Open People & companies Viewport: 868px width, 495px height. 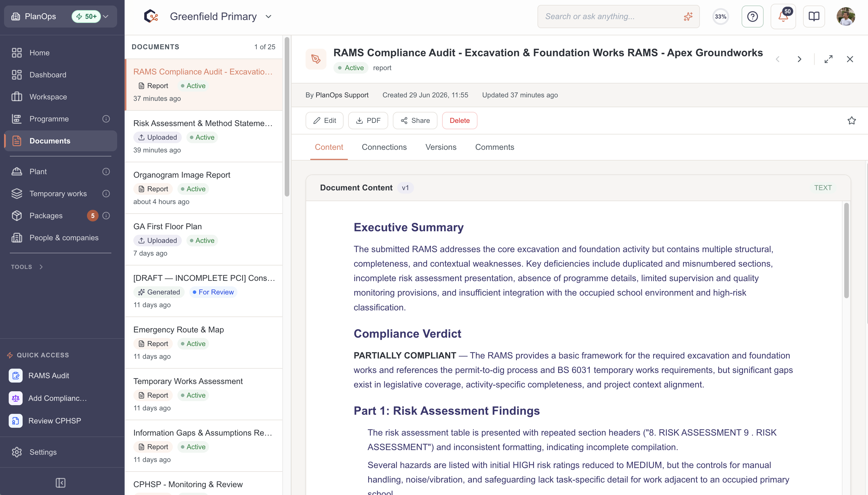pos(61,238)
